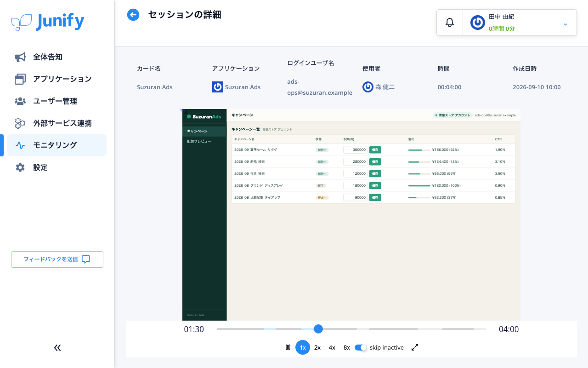Click the Junify logo
The image size is (588, 368).
coord(48,22)
